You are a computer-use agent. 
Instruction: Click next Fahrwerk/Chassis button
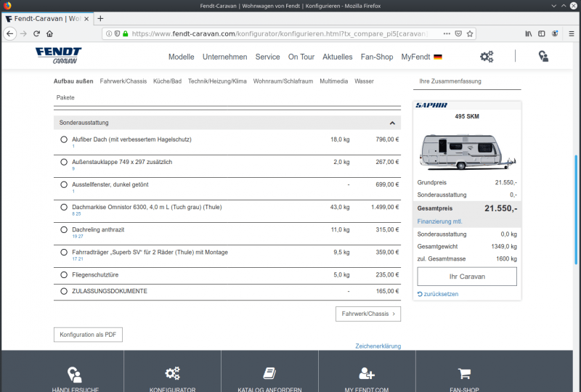point(368,314)
